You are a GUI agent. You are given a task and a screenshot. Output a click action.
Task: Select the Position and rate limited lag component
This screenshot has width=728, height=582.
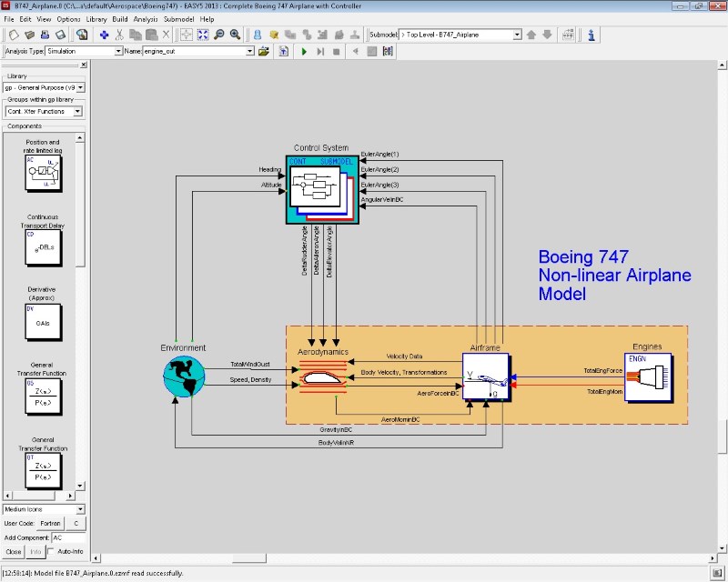tap(43, 173)
